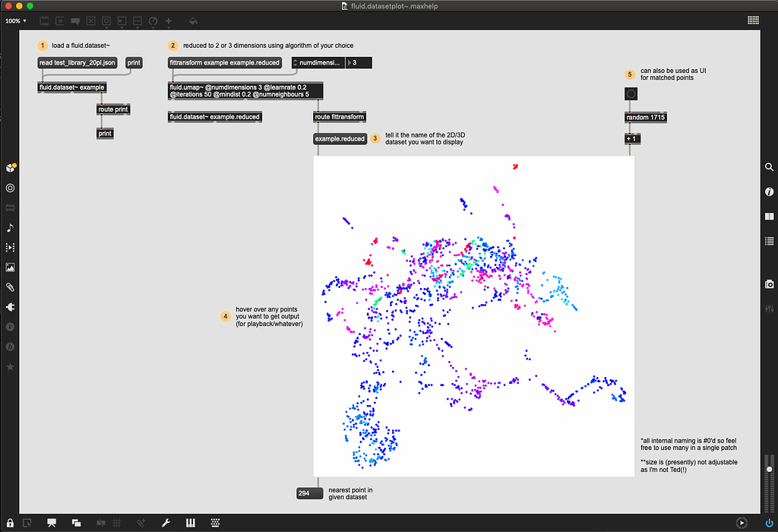Screen dimensions: 778x532
Task: Open the 100% zoom level dropdown
Action: [14, 21]
